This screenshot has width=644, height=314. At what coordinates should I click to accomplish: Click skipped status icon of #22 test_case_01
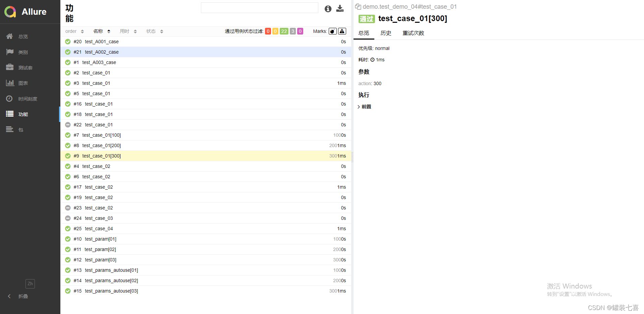[68, 125]
